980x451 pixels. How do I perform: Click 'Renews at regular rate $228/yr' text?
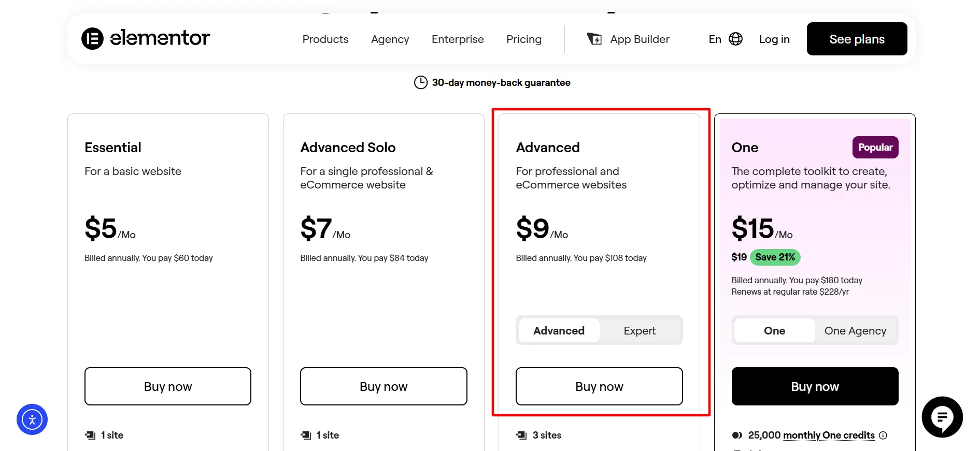click(x=790, y=292)
